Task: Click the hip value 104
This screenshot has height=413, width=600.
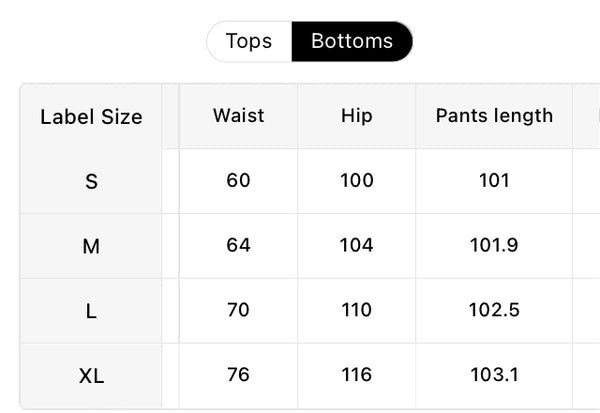Action: [357, 245]
